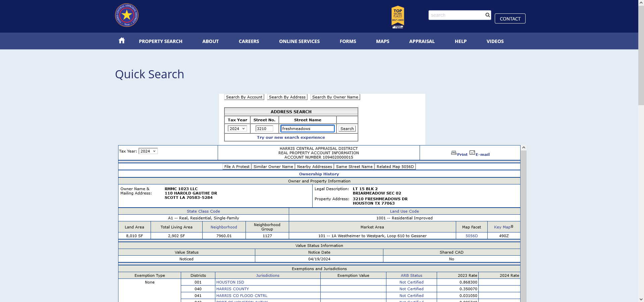Open the APPRAISAL menu
The width and height of the screenshot is (644, 302).
pos(422,41)
